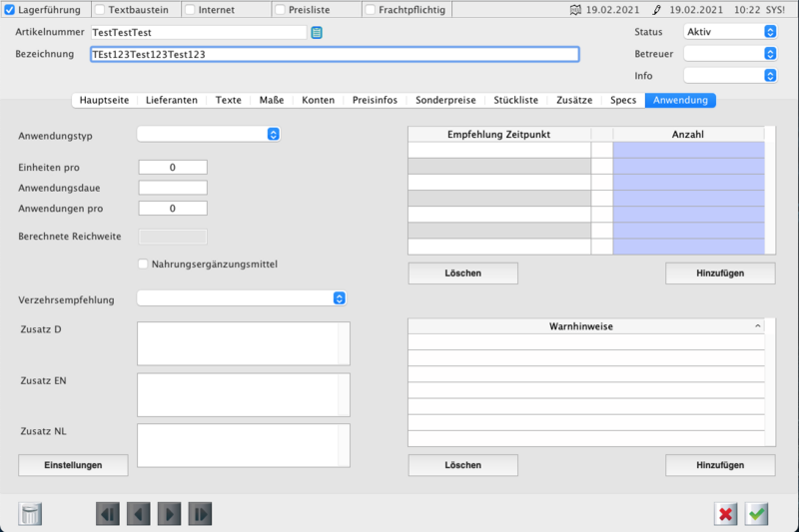Go to the previous record arrow
799x532 pixels.
139,514
